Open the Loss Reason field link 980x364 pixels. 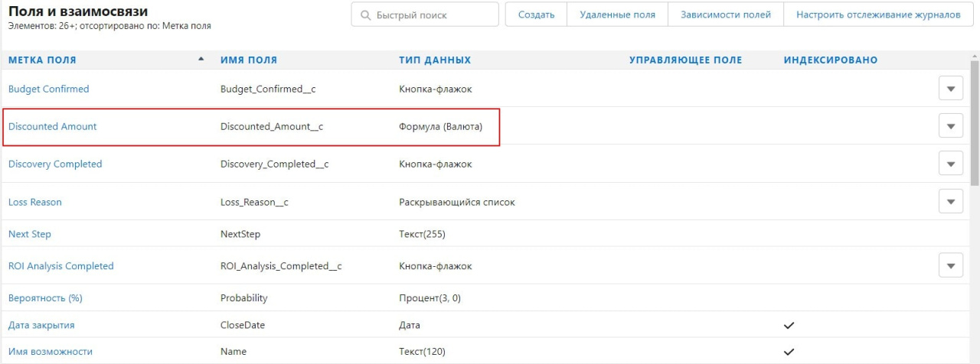coord(34,202)
